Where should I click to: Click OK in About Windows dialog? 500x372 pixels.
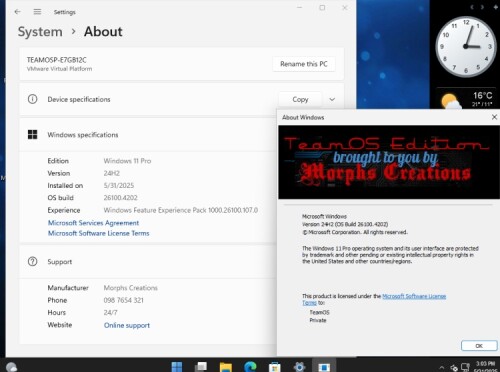click(479, 346)
